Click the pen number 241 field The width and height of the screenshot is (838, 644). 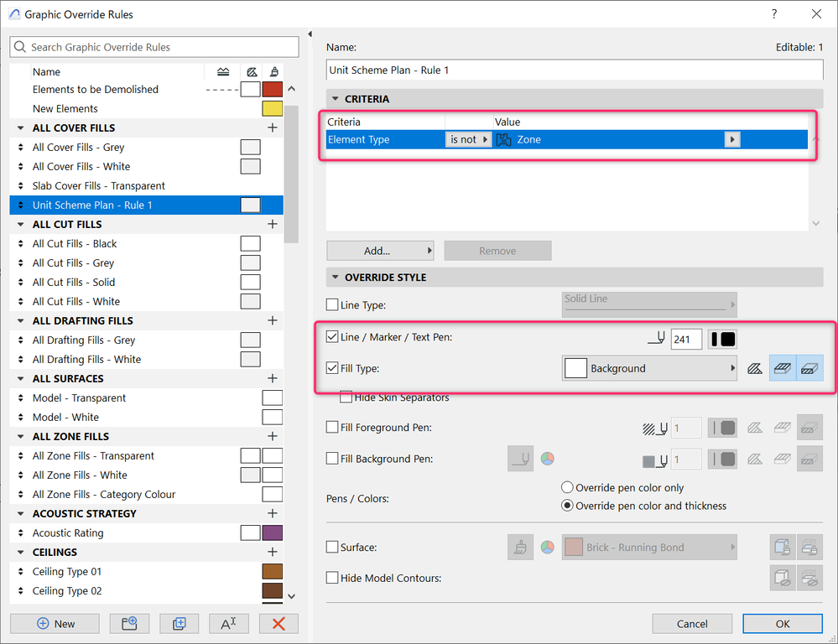tap(686, 339)
